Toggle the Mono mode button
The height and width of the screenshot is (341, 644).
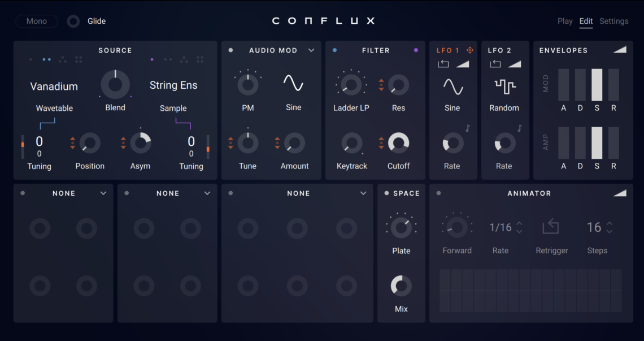[37, 21]
